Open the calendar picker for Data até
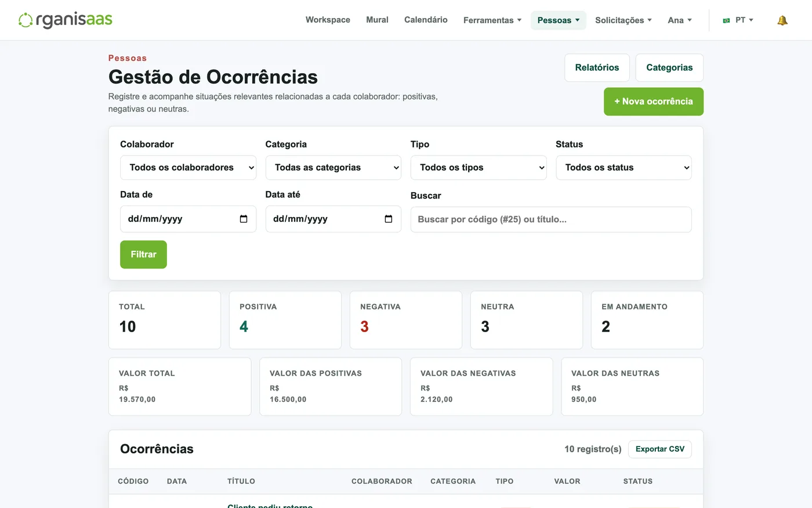Image resolution: width=812 pixels, height=508 pixels. [x=389, y=219]
